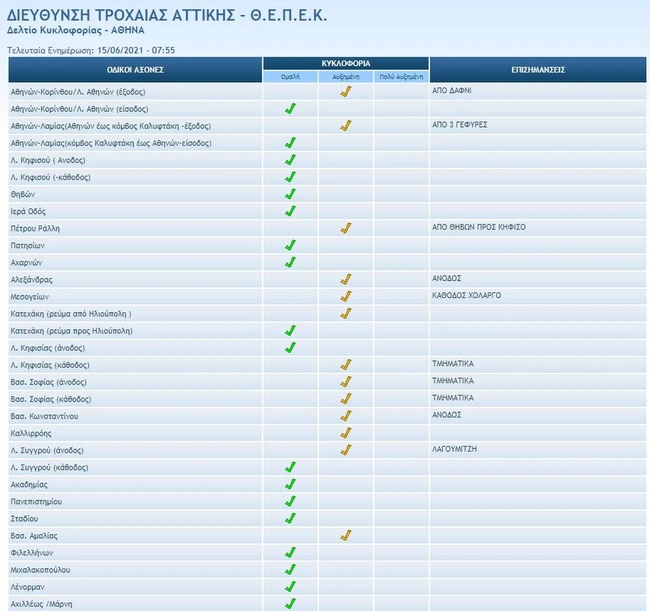Click the green checkmark in the Ιερά Οδός row

click(x=290, y=211)
